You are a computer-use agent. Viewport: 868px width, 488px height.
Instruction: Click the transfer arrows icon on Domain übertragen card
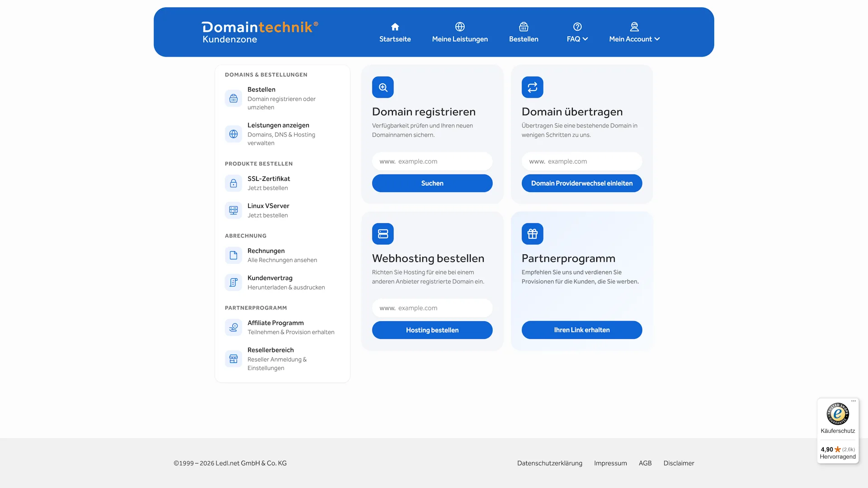point(533,87)
